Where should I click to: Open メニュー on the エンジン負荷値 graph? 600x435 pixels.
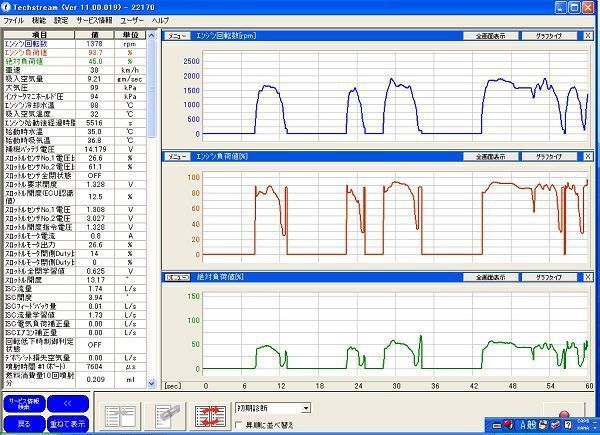174,156
